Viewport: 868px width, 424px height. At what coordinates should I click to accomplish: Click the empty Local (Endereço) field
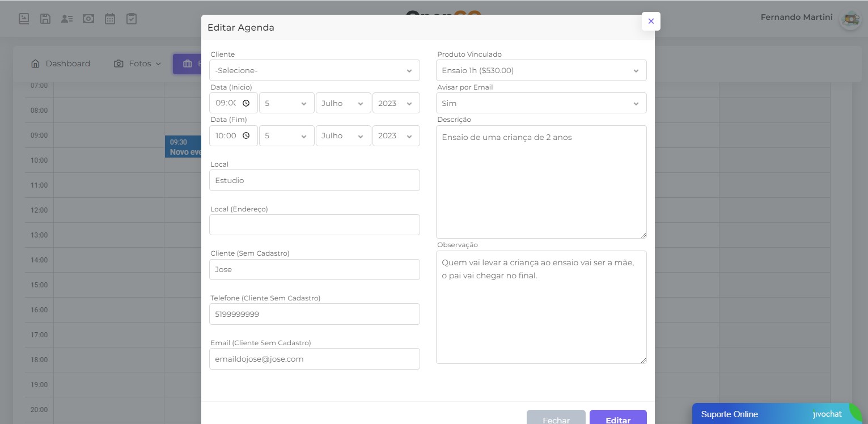[x=315, y=224]
